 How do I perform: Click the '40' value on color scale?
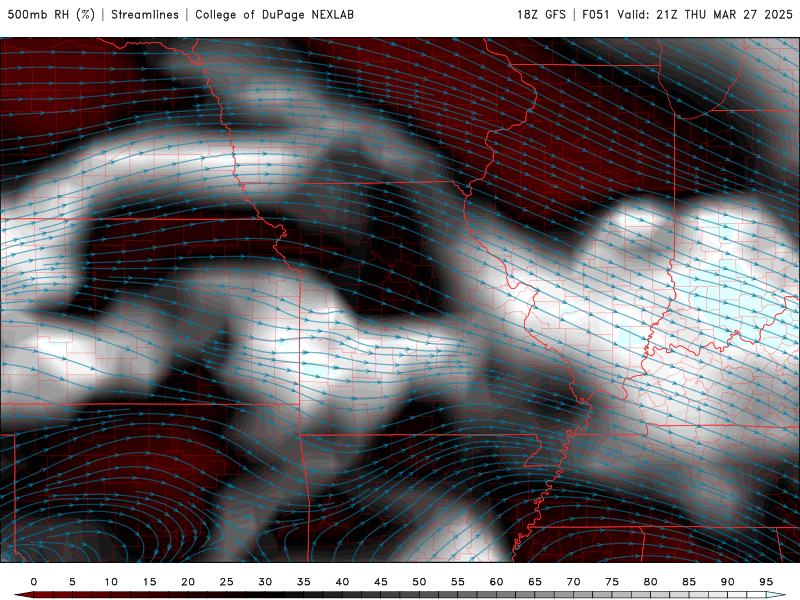tap(342, 582)
